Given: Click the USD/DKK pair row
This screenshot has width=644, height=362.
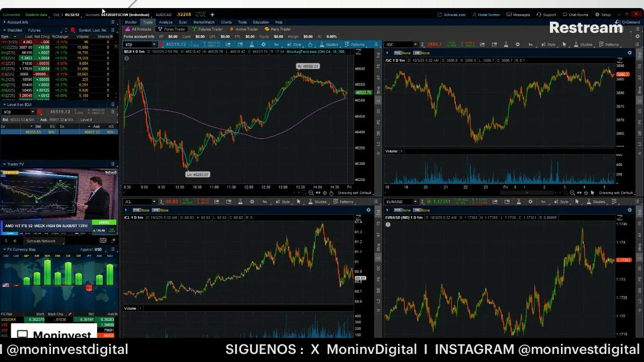Looking at the screenshot, I should 58,320.
